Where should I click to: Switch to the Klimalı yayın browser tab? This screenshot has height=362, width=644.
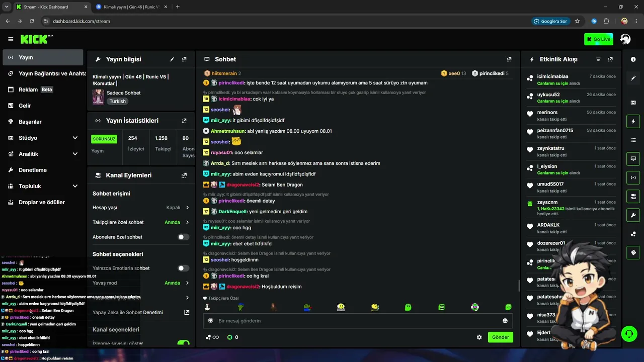pos(131,7)
